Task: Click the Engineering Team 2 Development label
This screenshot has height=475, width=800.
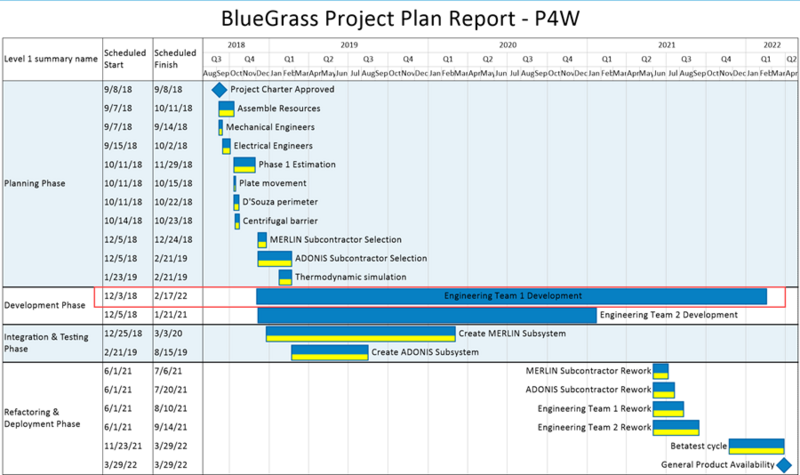Action: click(x=669, y=315)
